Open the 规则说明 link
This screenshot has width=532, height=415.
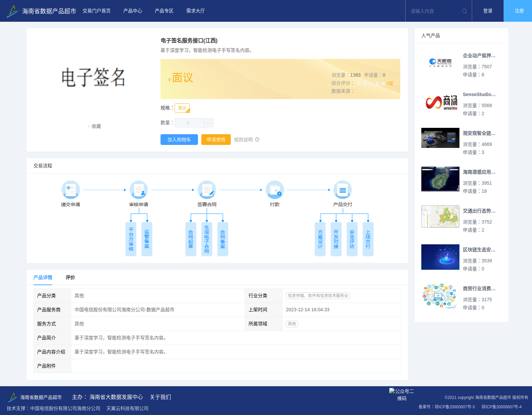[x=243, y=140]
